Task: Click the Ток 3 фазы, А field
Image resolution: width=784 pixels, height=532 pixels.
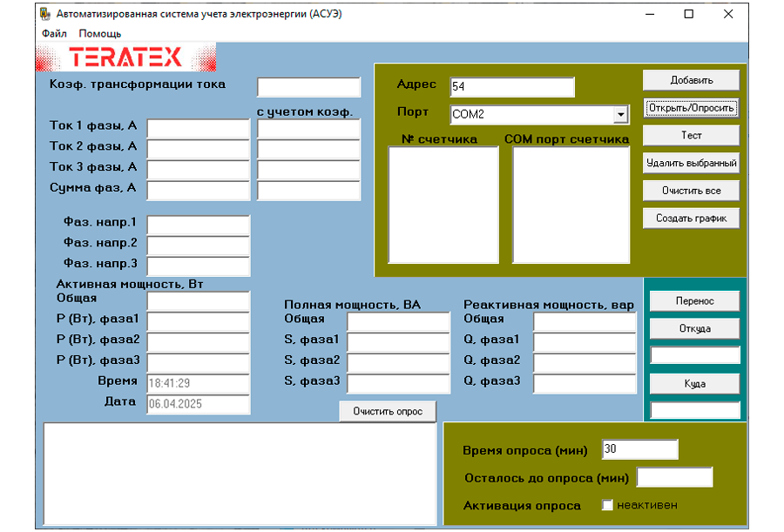Action: coord(199,170)
